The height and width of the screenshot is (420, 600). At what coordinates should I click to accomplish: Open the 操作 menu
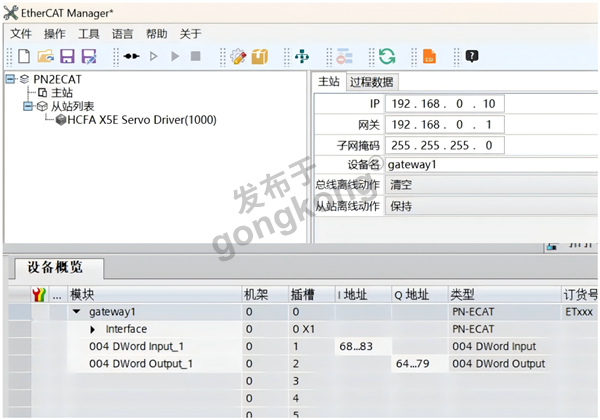click(x=55, y=34)
